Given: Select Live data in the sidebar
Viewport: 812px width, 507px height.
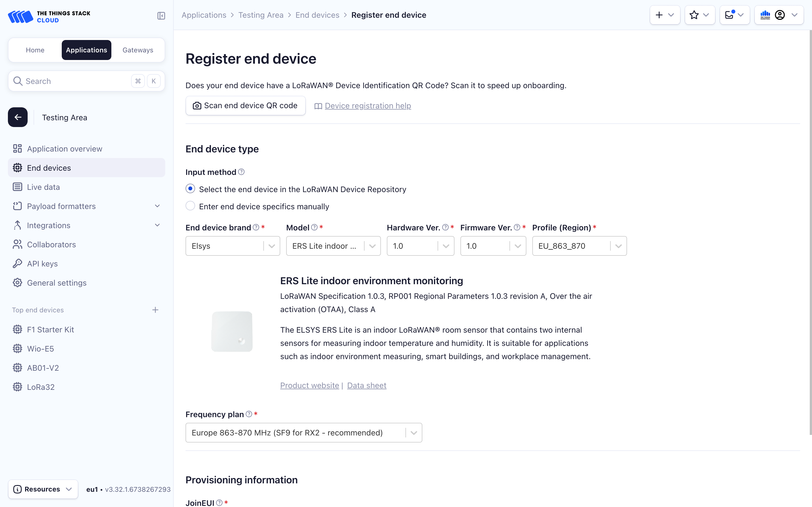Looking at the screenshot, I should (x=43, y=187).
